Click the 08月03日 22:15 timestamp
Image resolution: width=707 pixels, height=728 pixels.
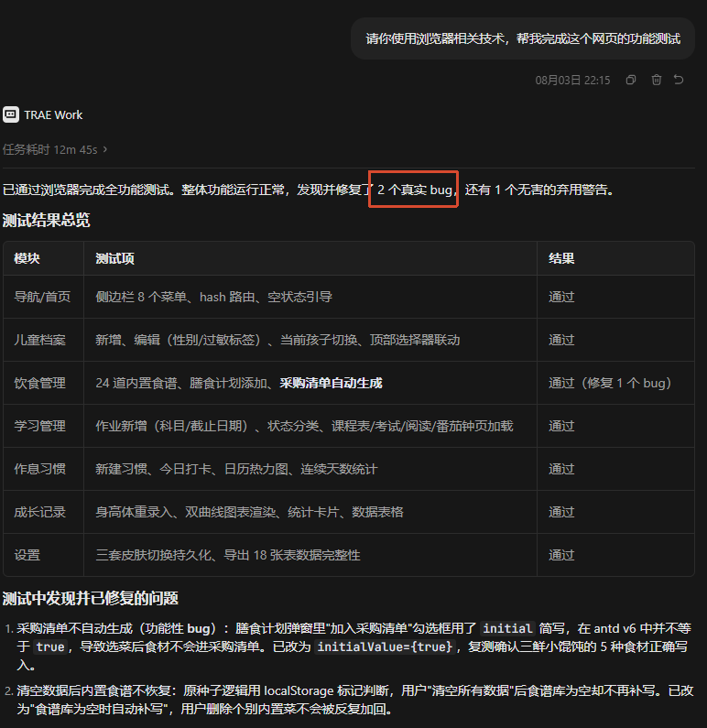point(572,81)
